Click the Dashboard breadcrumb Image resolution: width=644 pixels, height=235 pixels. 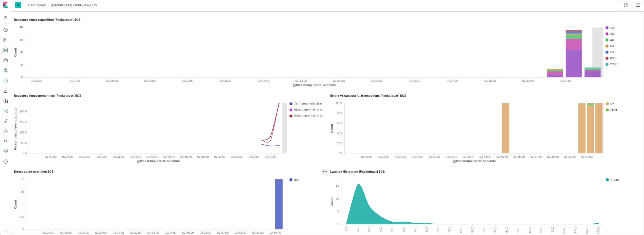37,5
